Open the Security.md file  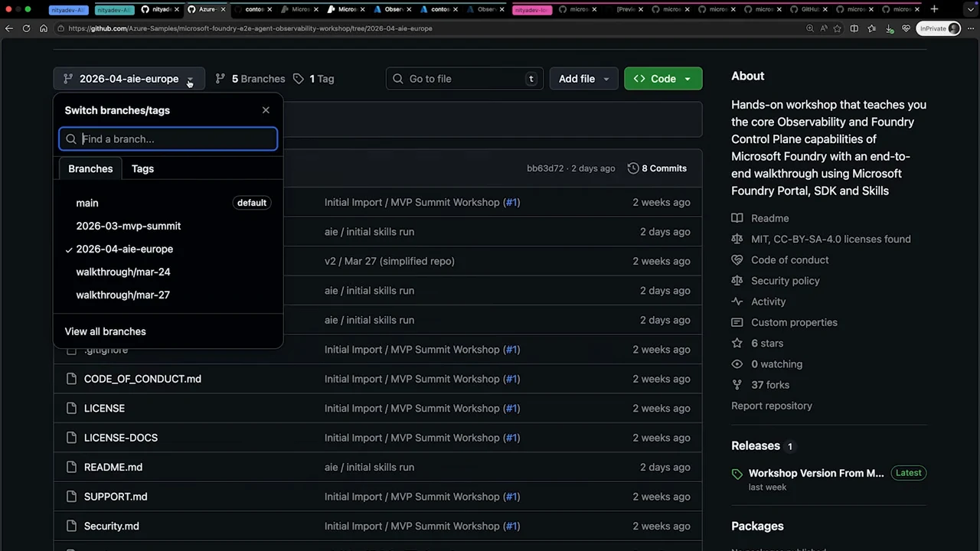point(112,526)
